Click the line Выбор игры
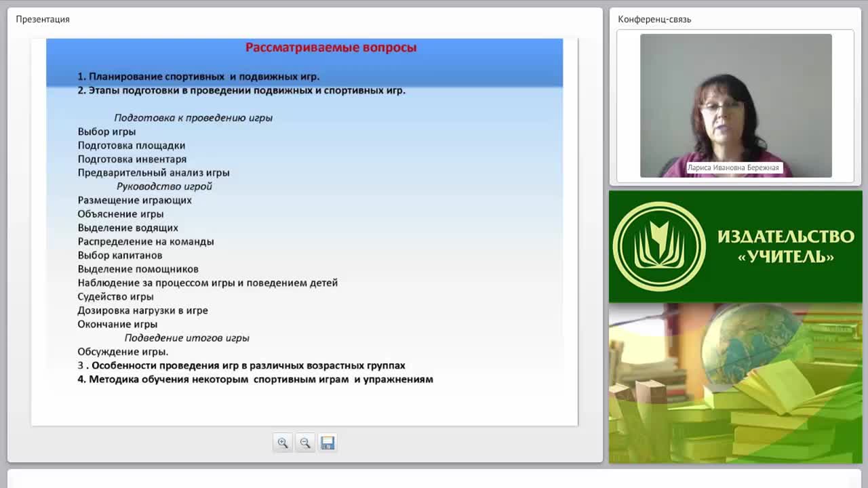The height and width of the screenshot is (488, 868). point(106,131)
